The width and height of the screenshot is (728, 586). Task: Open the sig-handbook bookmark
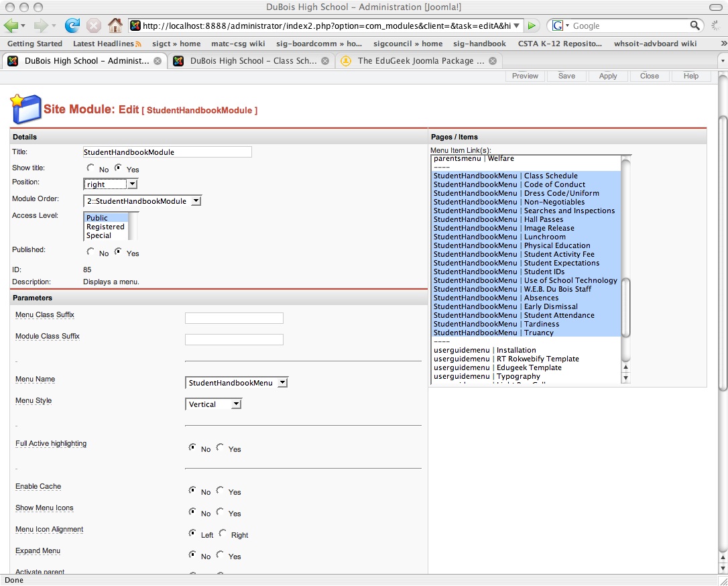(479, 44)
